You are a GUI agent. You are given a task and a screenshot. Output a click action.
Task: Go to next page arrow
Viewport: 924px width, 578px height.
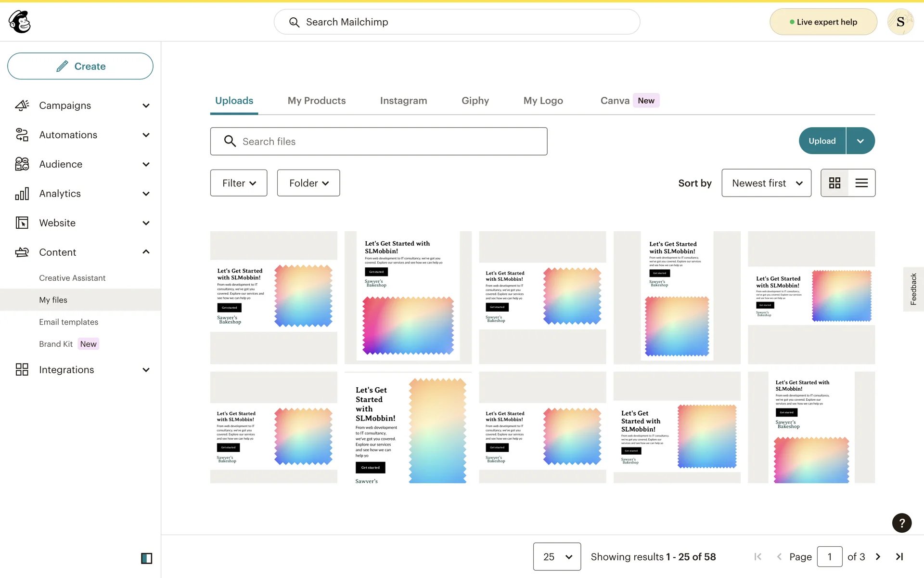pyautogui.click(x=878, y=557)
